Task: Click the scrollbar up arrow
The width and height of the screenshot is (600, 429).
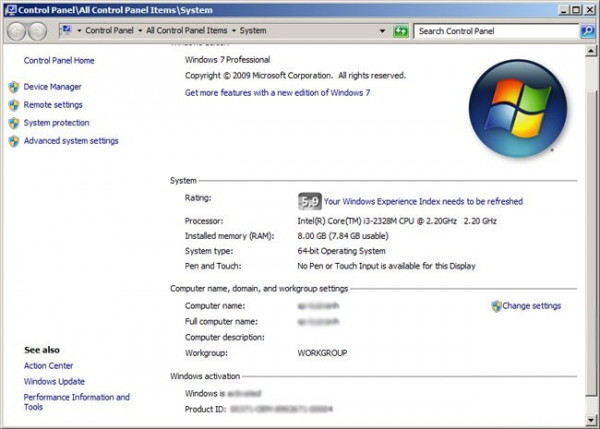Action: coord(591,51)
